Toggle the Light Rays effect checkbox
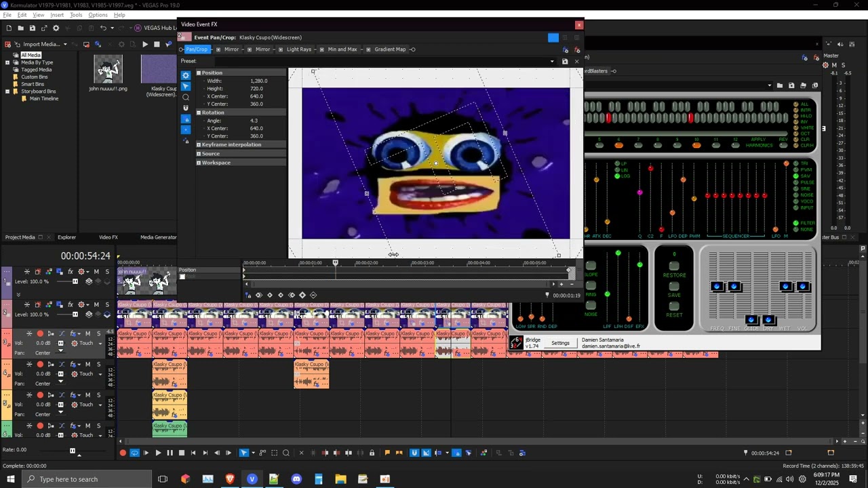 [281, 49]
